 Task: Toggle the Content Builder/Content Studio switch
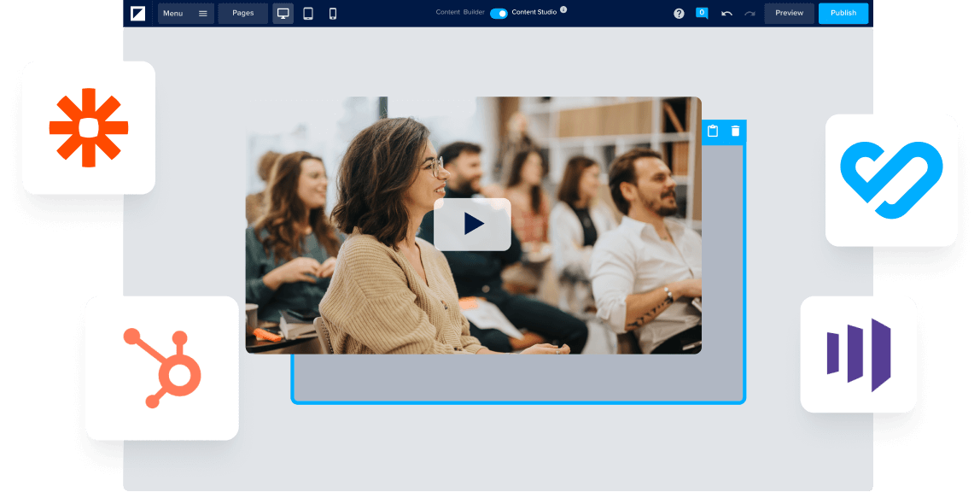click(x=499, y=13)
